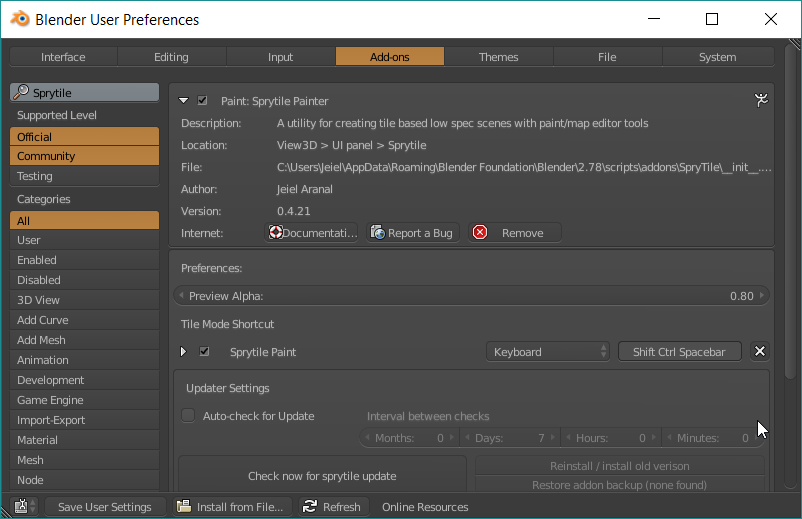Viewport: 802px width, 519px height.
Task: Go to the System tab
Action: (718, 57)
